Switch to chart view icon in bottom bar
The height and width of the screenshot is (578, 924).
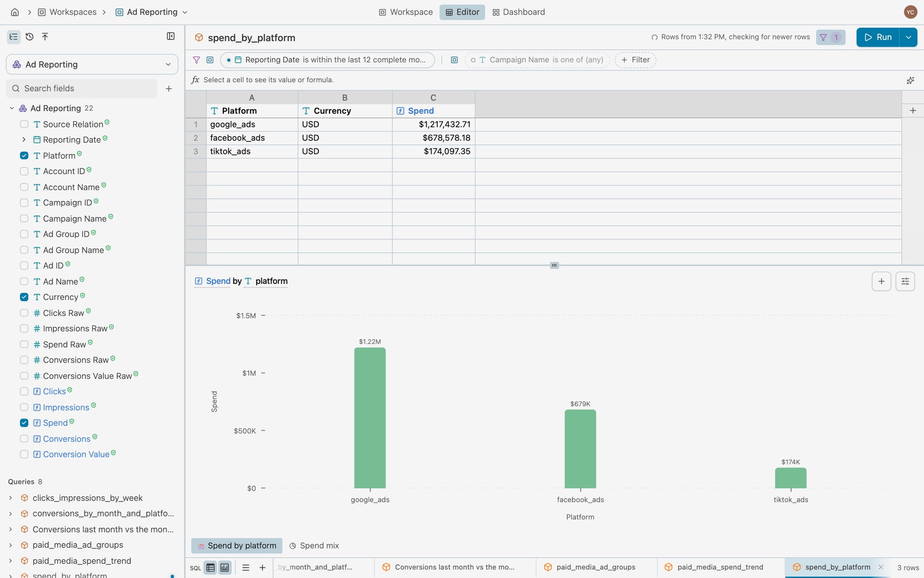225,568
